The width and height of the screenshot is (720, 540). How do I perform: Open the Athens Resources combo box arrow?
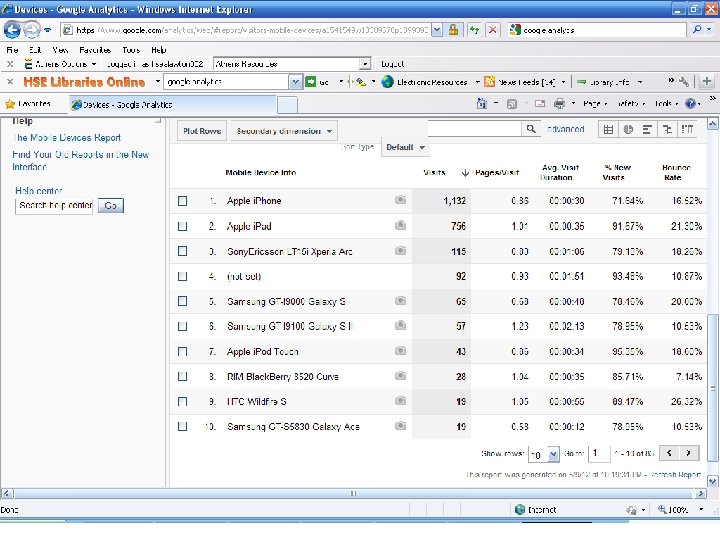pos(365,64)
